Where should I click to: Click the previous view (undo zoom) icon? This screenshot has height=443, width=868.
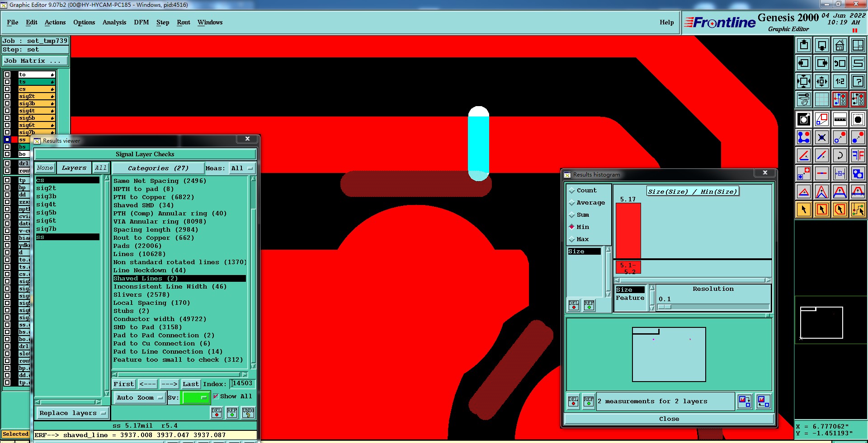840,63
